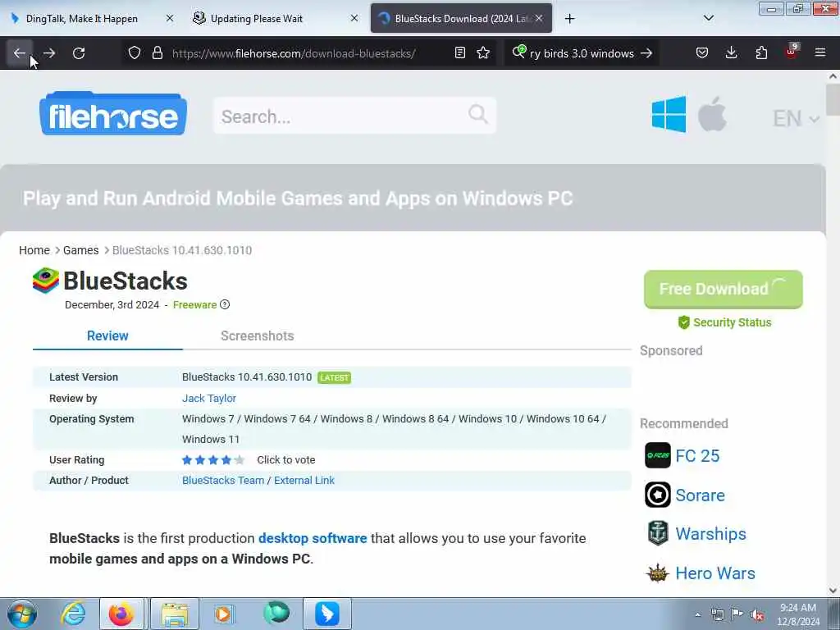
Task: Open Save to Pocket icon
Action: pos(702,53)
